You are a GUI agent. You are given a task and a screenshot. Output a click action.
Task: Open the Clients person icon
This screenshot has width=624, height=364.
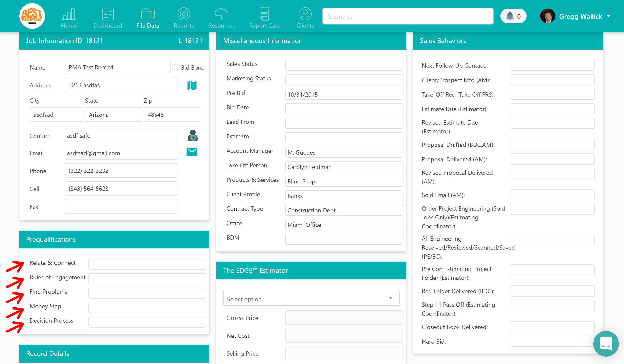[x=305, y=14]
